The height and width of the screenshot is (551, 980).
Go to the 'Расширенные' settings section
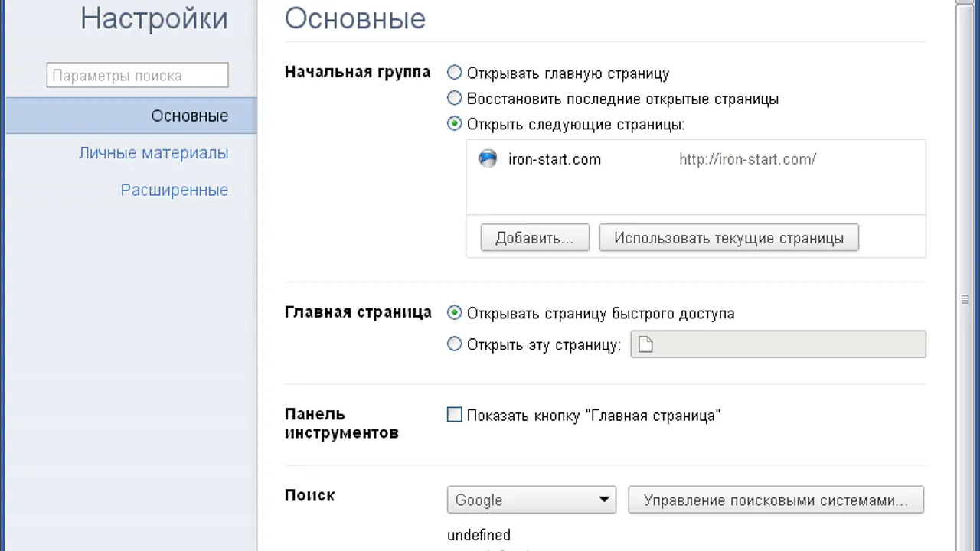tap(174, 190)
